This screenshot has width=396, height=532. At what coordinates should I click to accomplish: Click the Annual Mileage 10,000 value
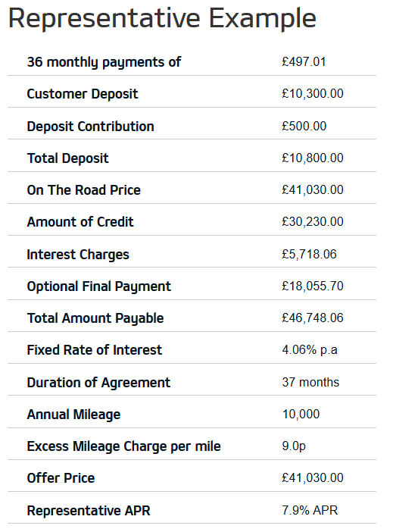(301, 415)
